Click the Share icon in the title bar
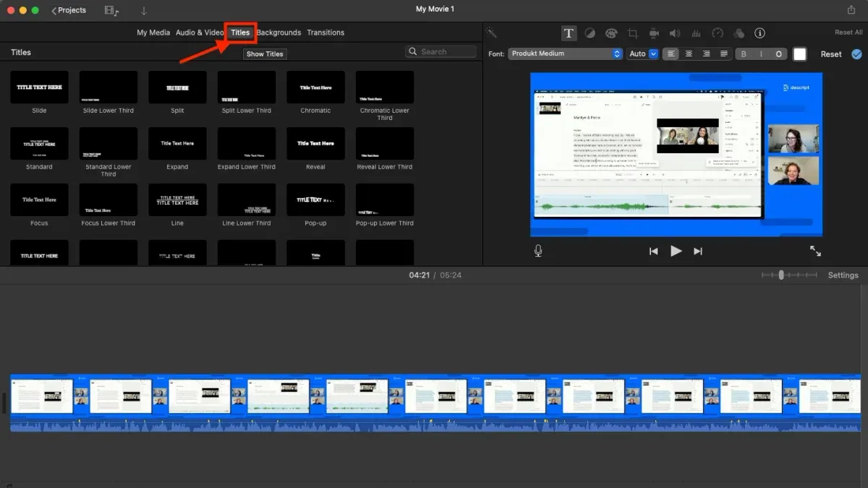The height and width of the screenshot is (488, 868). point(851,9)
